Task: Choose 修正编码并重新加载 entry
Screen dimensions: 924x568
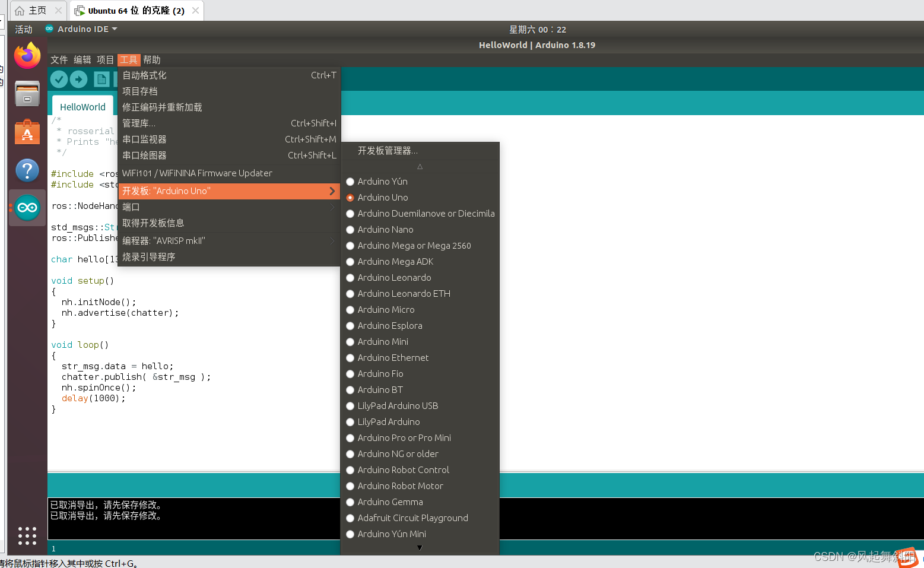Action: (x=229, y=107)
